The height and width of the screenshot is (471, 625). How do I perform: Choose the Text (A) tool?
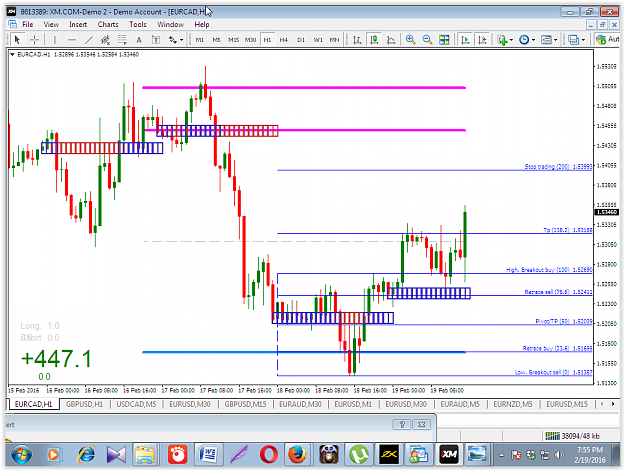click(139, 39)
